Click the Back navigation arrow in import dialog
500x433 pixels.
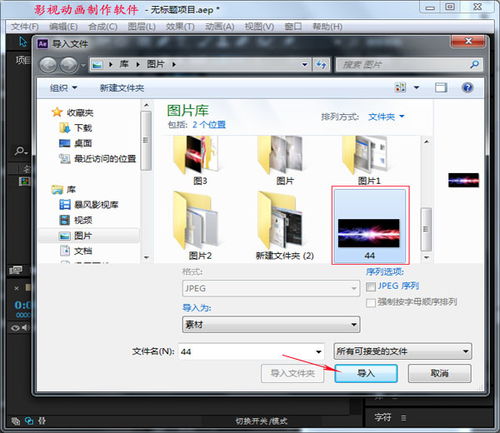(x=48, y=64)
